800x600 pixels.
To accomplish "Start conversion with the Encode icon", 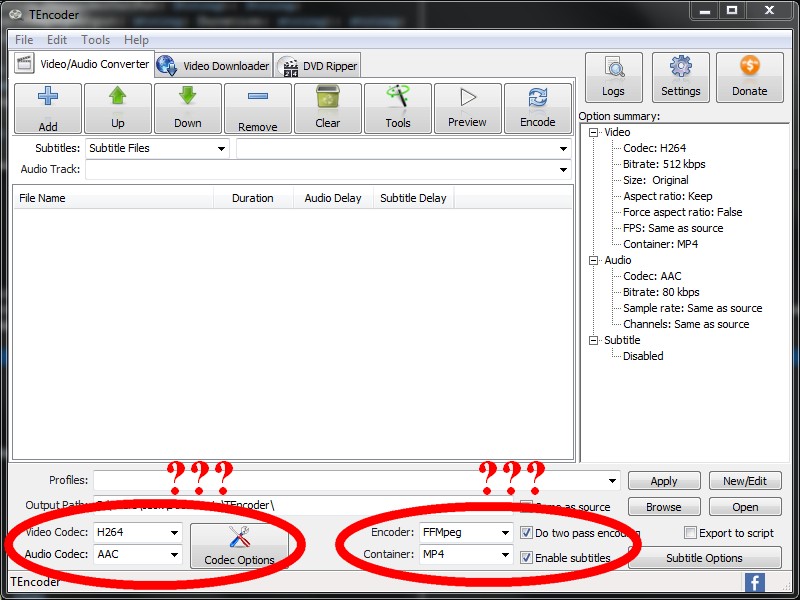I will [x=537, y=98].
